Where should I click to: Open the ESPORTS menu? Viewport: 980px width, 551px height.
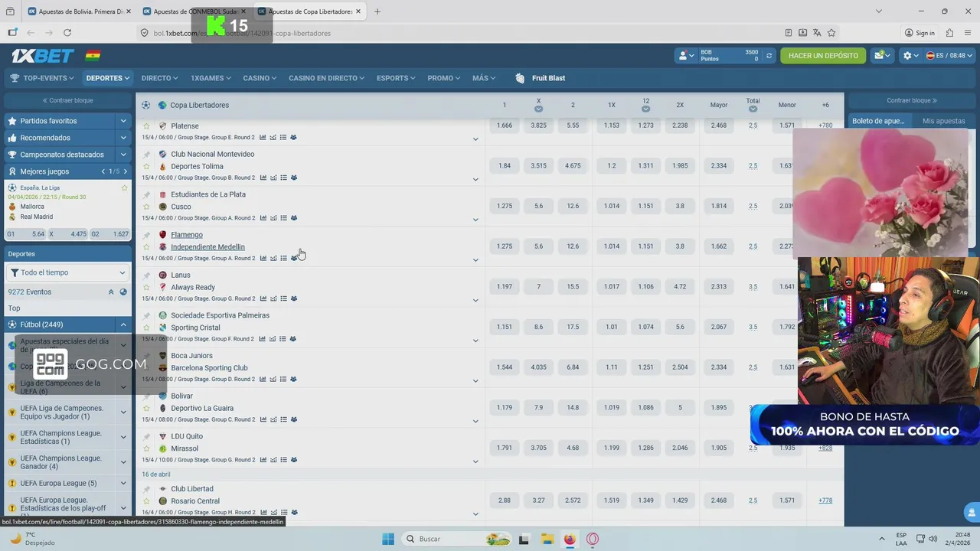pyautogui.click(x=397, y=78)
